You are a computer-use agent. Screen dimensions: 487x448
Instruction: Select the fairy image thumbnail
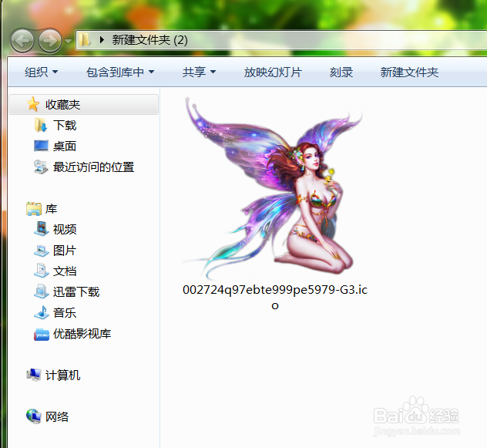tap(273, 188)
